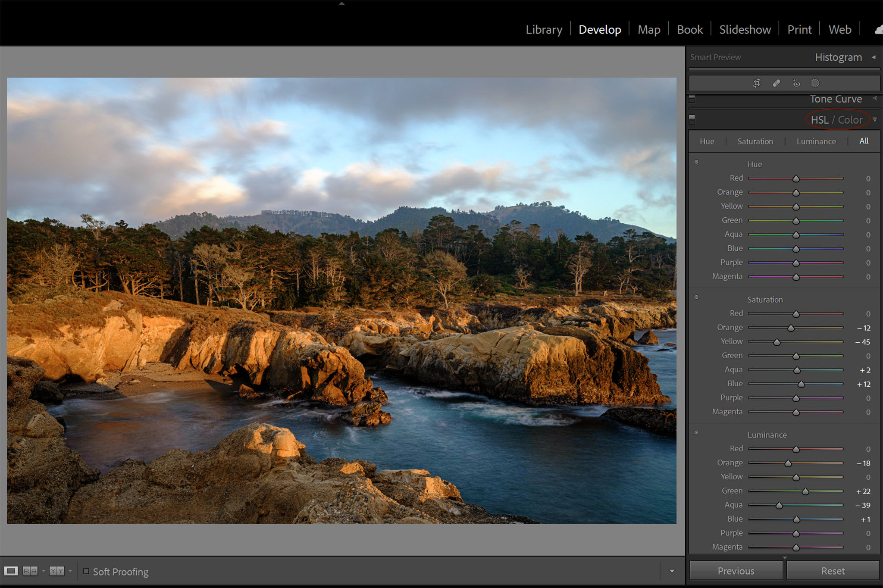Viewport: 883px width, 588px height.
Task: Click the Reset button
Action: pos(833,571)
